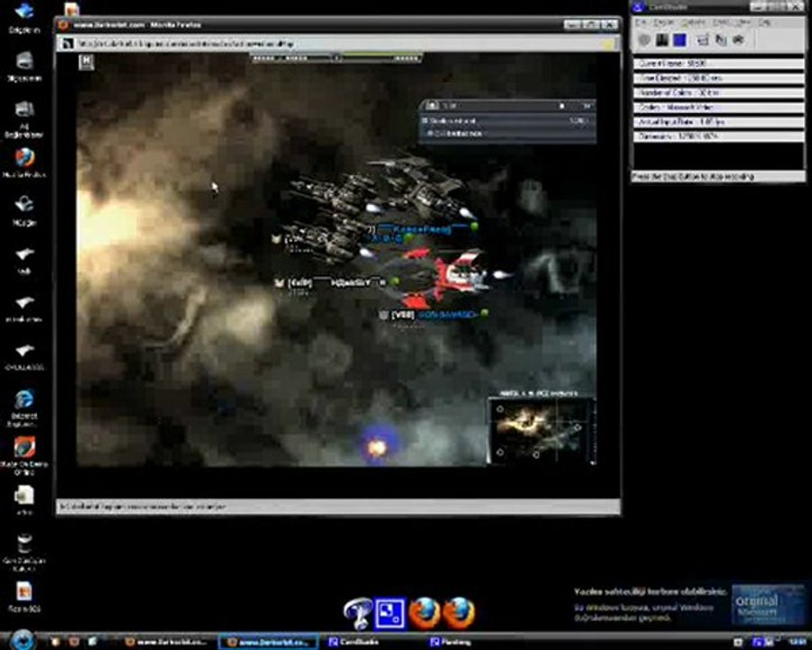This screenshot has width=812, height=650.
Task: Click the greyed Record button in CamStudio
Action: [x=643, y=40]
